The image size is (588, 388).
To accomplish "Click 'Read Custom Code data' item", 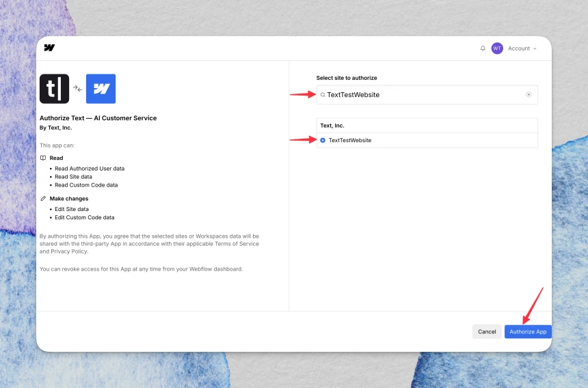I will pos(86,185).
